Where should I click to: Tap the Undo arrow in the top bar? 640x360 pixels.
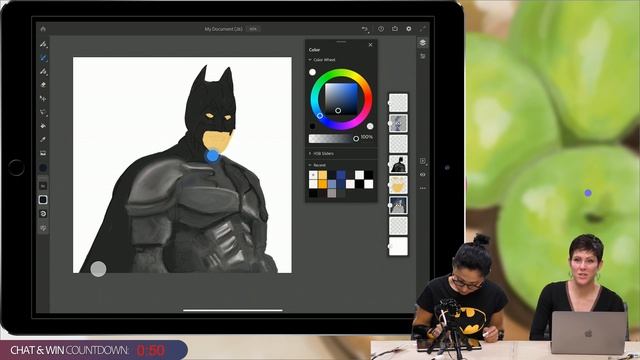click(365, 29)
